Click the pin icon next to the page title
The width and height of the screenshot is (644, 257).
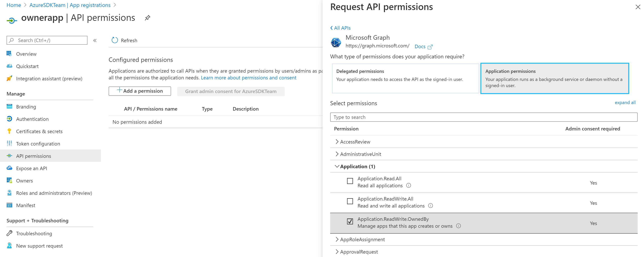[x=148, y=18]
